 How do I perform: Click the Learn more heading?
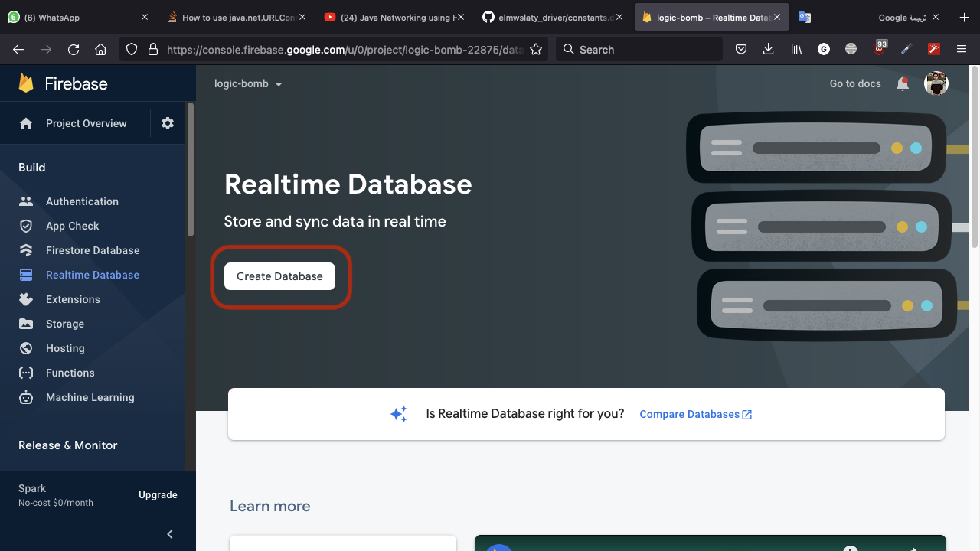pos(270,506)
